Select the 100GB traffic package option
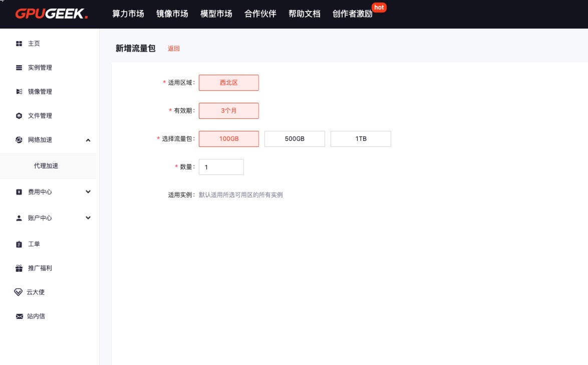This screenshot has height=365, width=588. coord(229,139)
